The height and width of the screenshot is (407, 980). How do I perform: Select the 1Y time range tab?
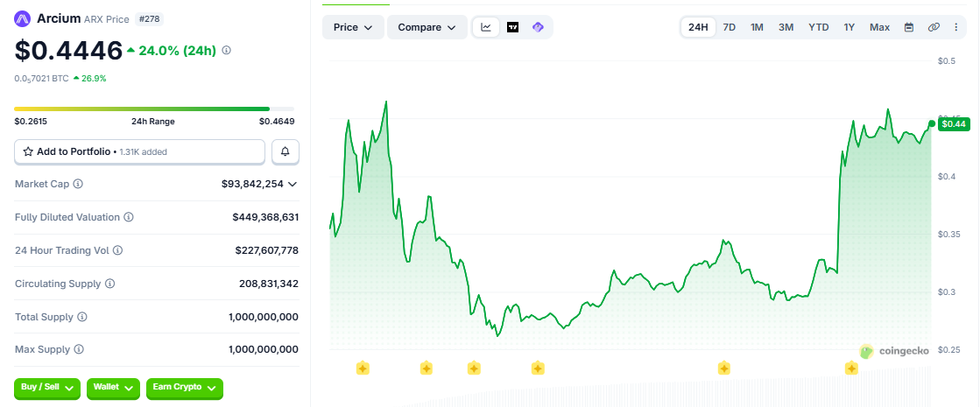pyautogui.click(x=849, y=27)
